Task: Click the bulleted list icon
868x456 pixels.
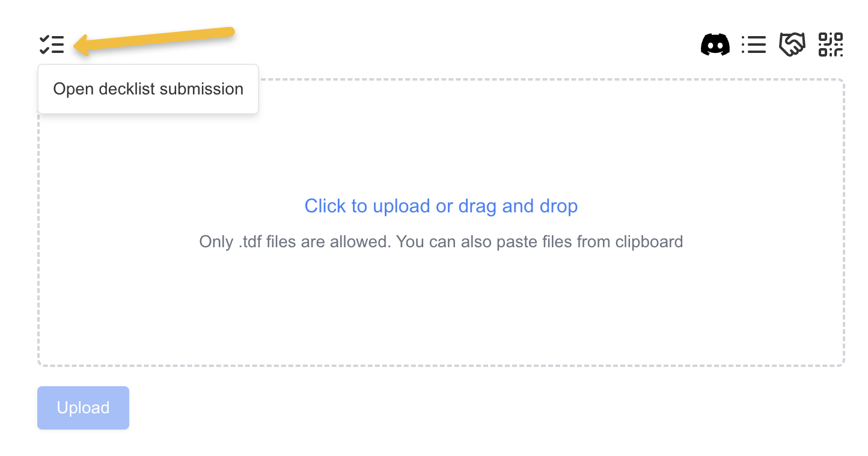Action: (x=753, y=45)
